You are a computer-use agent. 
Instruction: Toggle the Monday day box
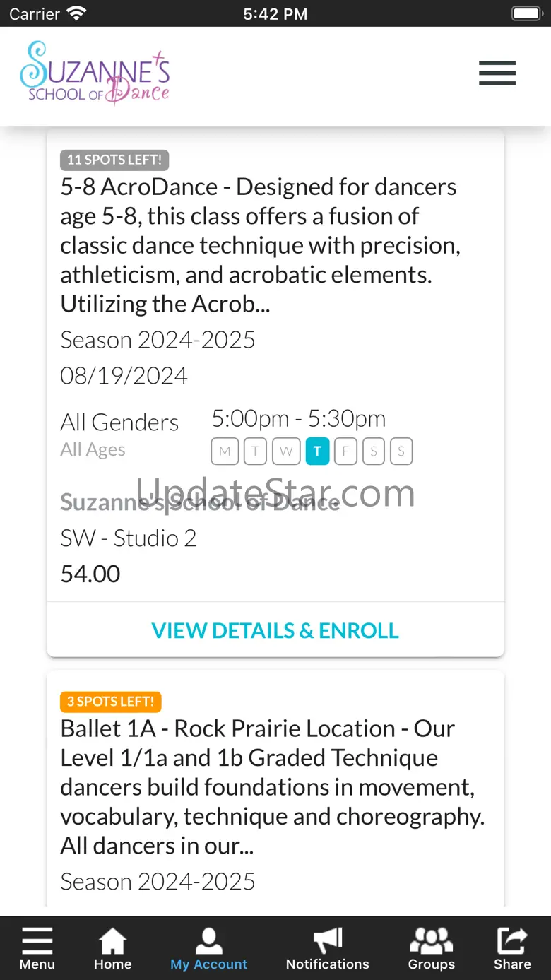point(225,451)
